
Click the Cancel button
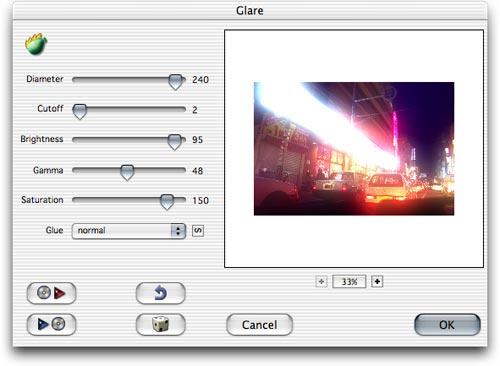pos(259,325)
